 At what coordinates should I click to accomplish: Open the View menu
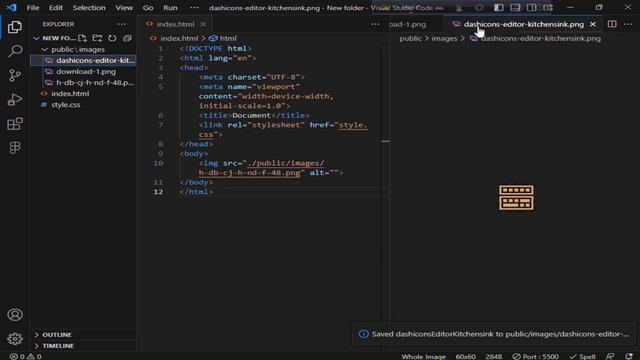124,7
